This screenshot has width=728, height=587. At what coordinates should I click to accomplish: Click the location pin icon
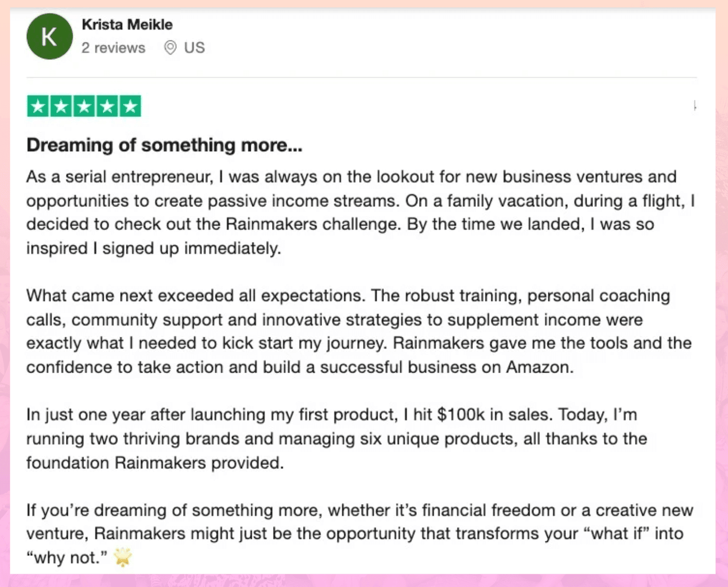point(170,48)
